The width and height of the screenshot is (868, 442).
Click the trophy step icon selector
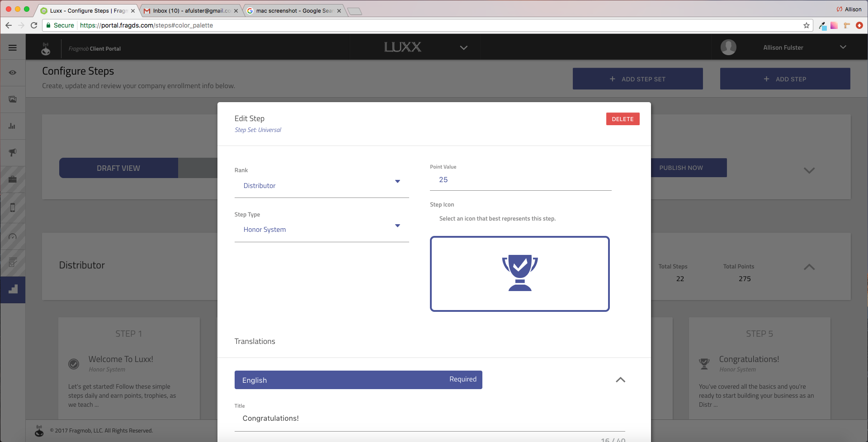pos(519,273)
